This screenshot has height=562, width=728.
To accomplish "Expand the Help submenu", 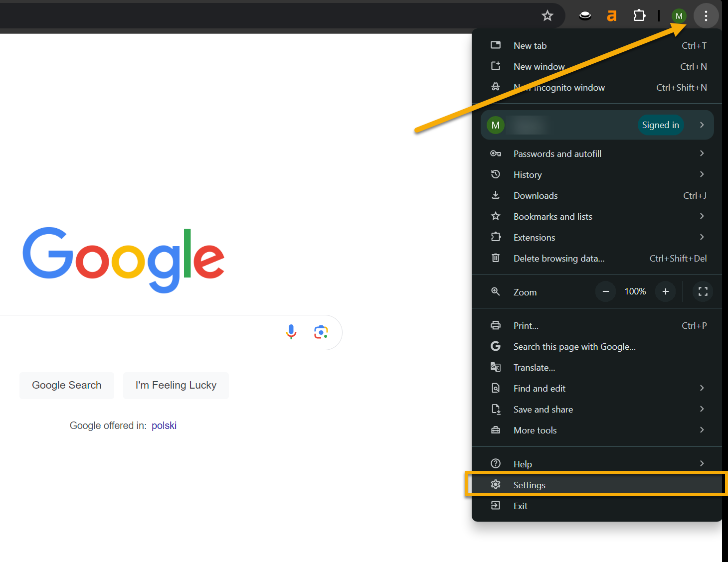I will coord(597,464).
